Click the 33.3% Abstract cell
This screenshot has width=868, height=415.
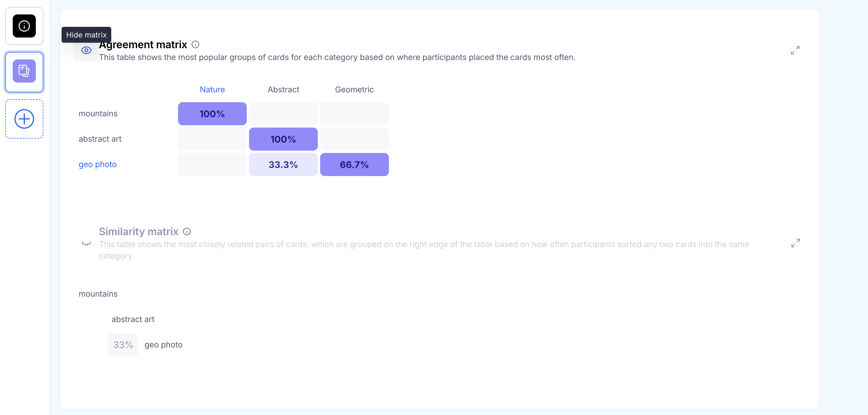(283, 164)
